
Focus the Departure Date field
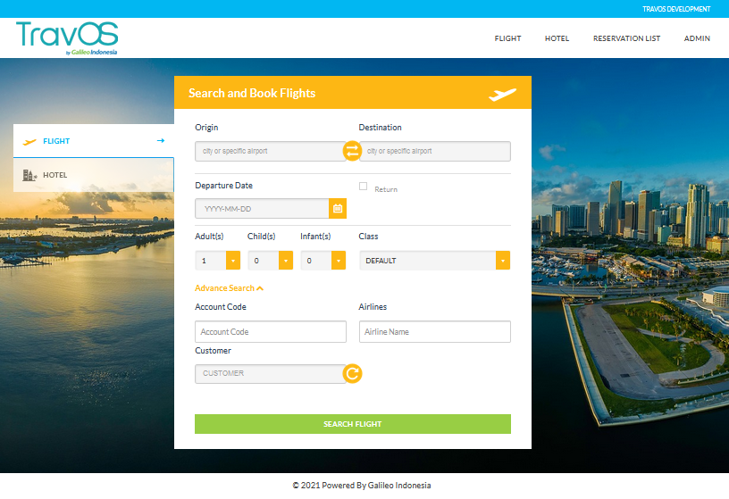pyautogui.click(x=262, y=209)
